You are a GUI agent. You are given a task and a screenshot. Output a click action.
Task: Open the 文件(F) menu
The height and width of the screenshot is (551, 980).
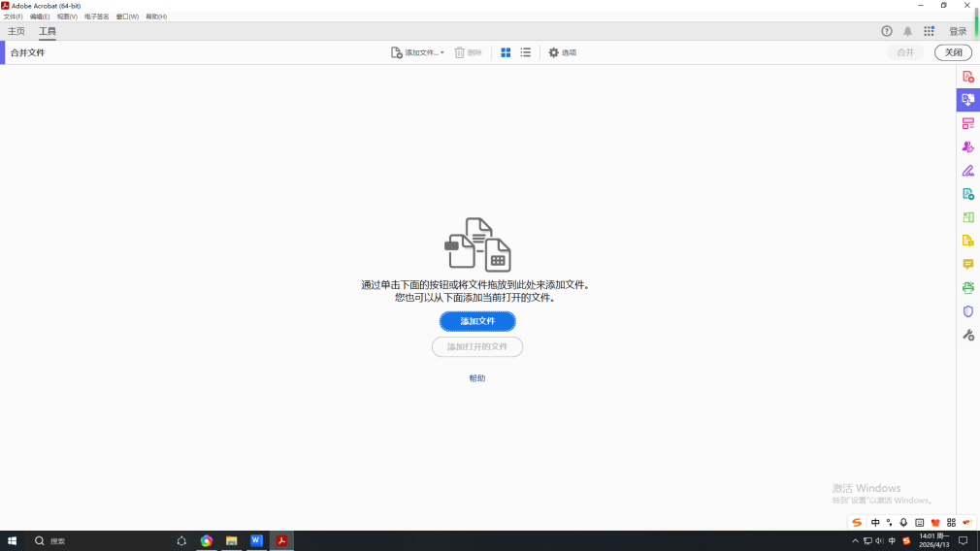13,16
